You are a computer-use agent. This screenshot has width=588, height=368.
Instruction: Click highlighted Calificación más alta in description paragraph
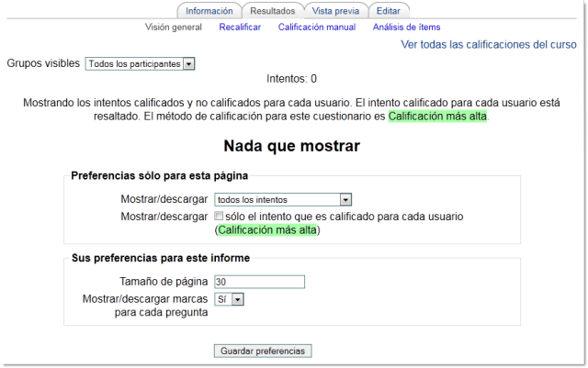(437, 117)
